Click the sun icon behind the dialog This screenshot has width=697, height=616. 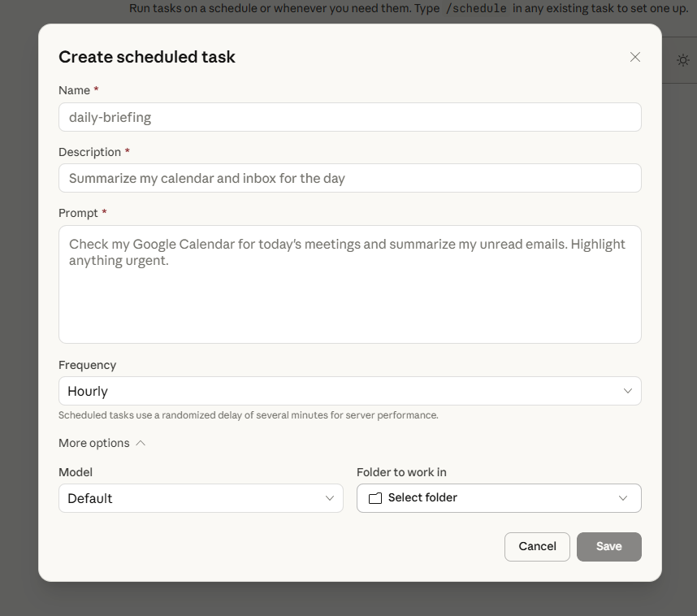(682, 60)
